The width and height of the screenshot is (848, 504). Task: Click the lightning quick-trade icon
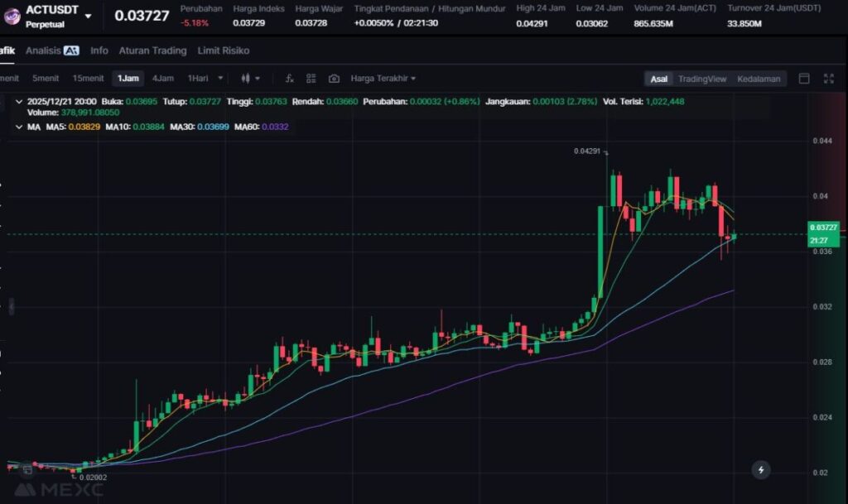761,470
